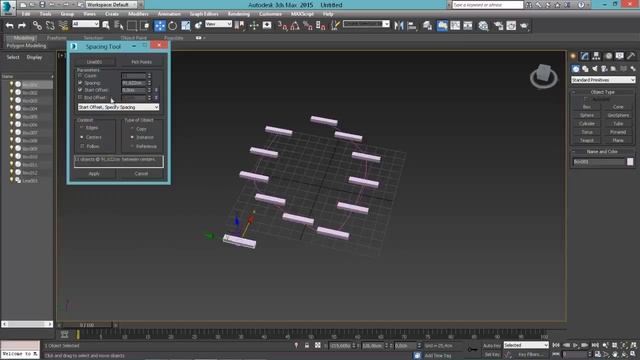Click Apply in the Spacing Tool

tap(94, 173)
